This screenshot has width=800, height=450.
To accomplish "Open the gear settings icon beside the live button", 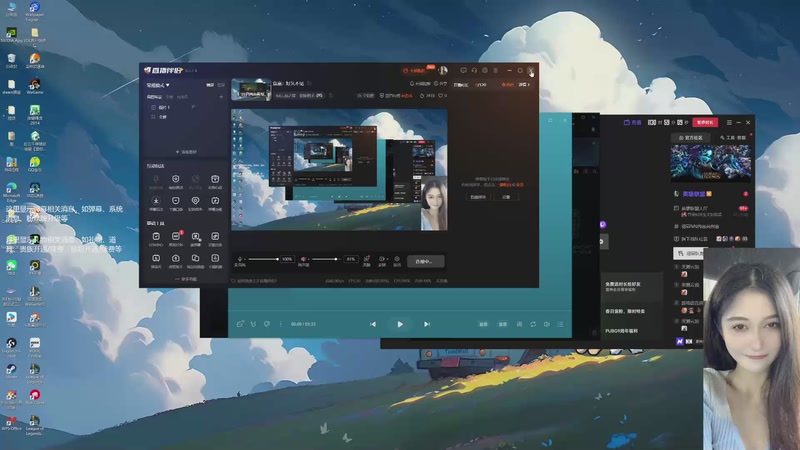I will tap(397, 259).
